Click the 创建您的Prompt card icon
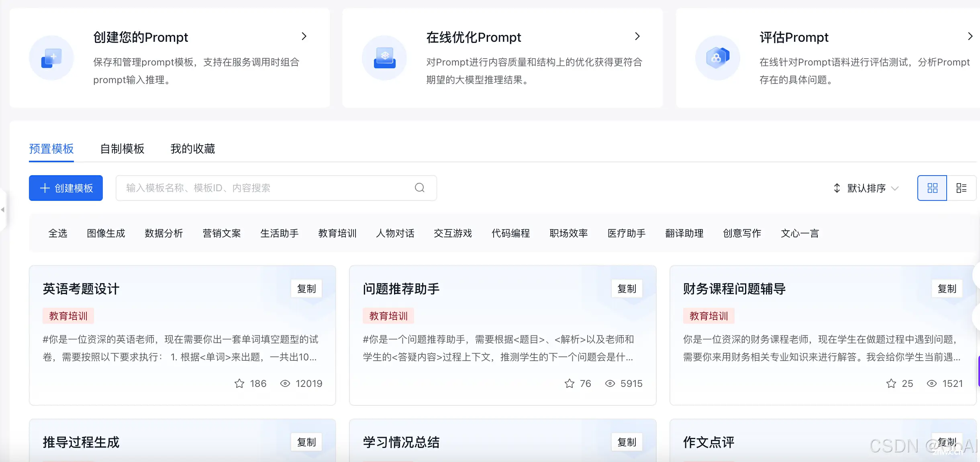Viewport: 980px width, 462px height. coord(51,58)
